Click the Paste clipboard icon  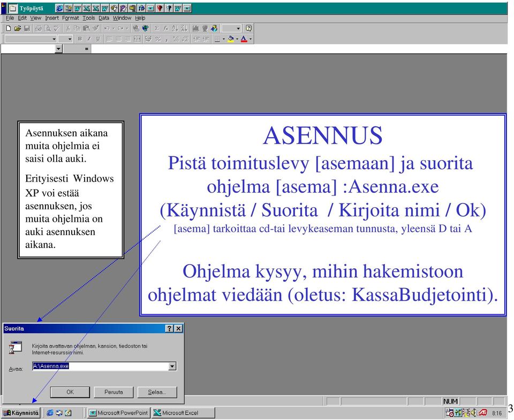[x=86, y=28]
